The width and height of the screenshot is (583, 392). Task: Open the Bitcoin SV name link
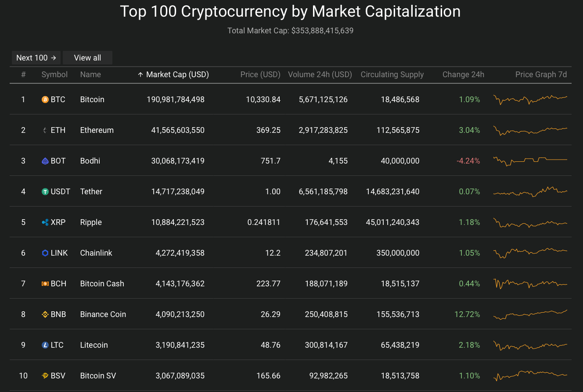(98, 376)
